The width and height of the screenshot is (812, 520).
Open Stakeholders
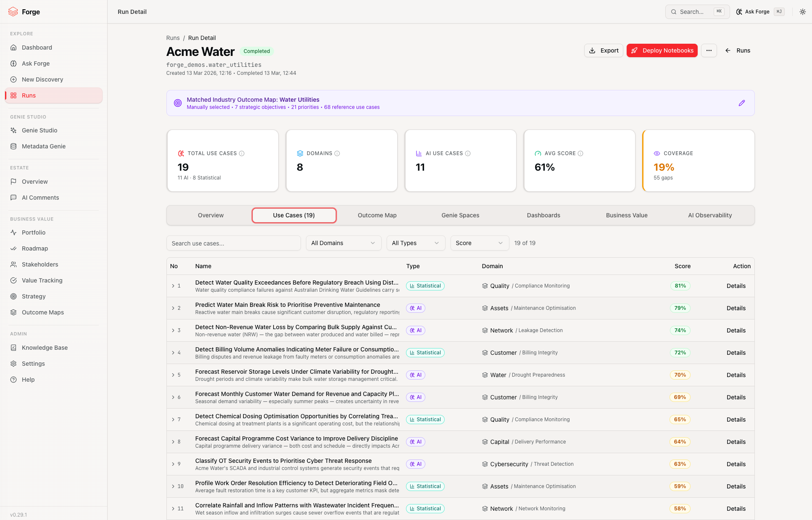coord(54,264)
